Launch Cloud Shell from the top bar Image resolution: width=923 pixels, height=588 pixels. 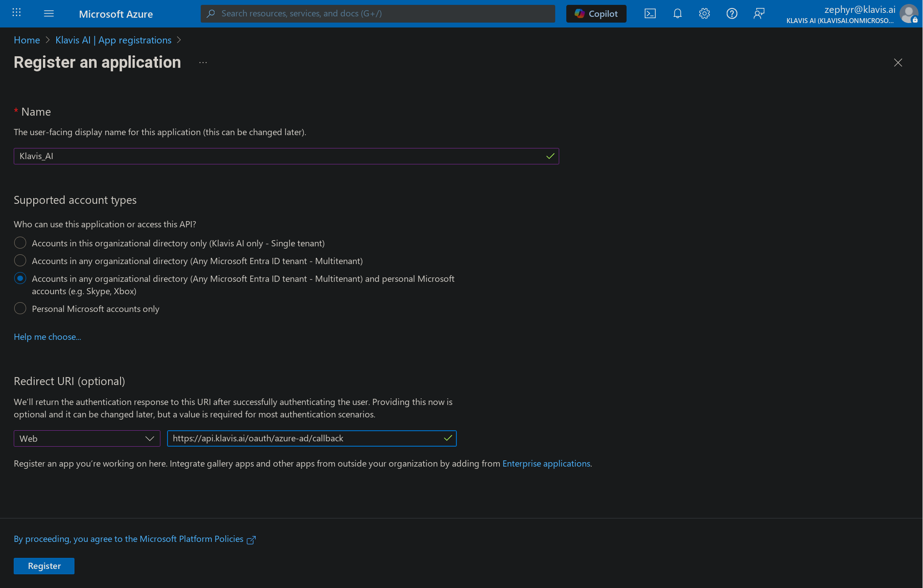650,13
